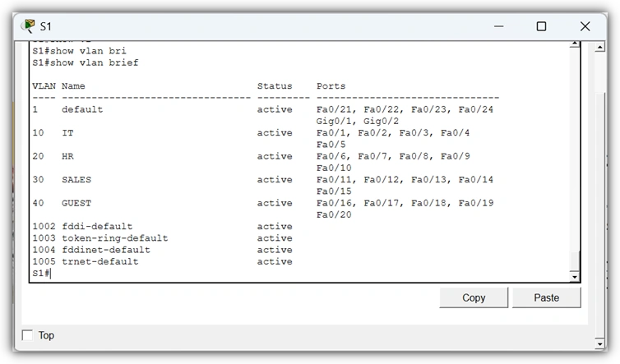Viewport: 620px width, 364px height.
Task: Click the outer window scrollbar's up arrow
Action: click(x=599, y=48)
